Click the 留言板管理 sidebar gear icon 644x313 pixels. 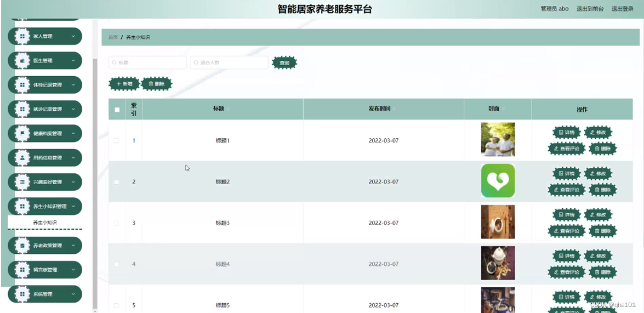coord(22,270)
